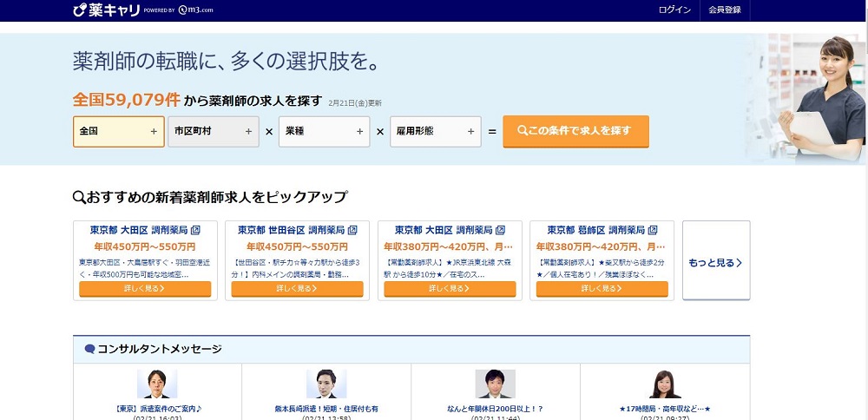The width and height of the screenshot is (868, 420).
Task: Click the plus icon on 全国 box
Action: 154,132
